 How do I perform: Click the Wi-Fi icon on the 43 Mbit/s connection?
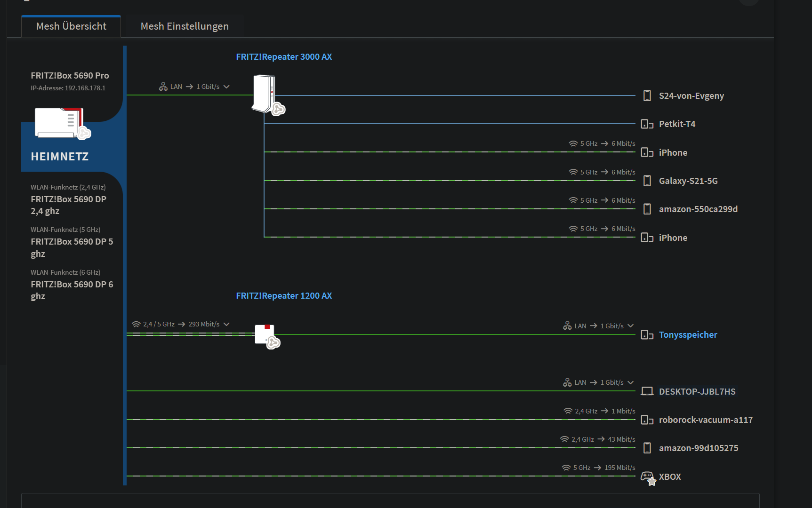coord(564,439)
